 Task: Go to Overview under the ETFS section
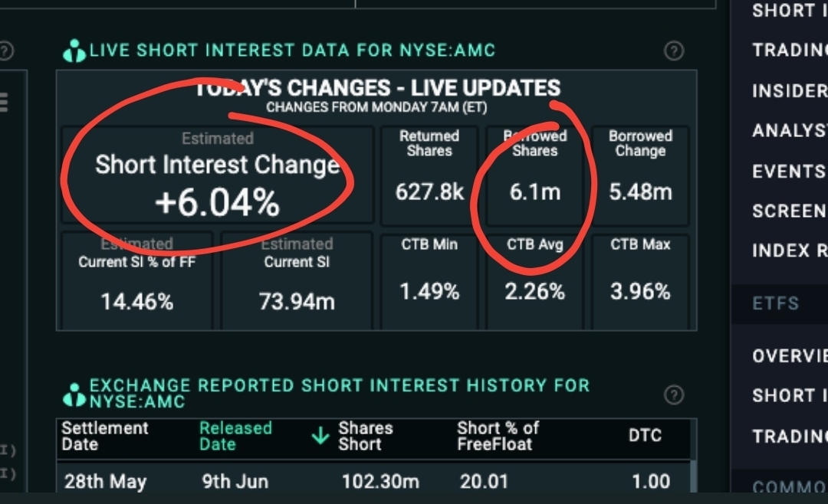(x=789, y=355)
